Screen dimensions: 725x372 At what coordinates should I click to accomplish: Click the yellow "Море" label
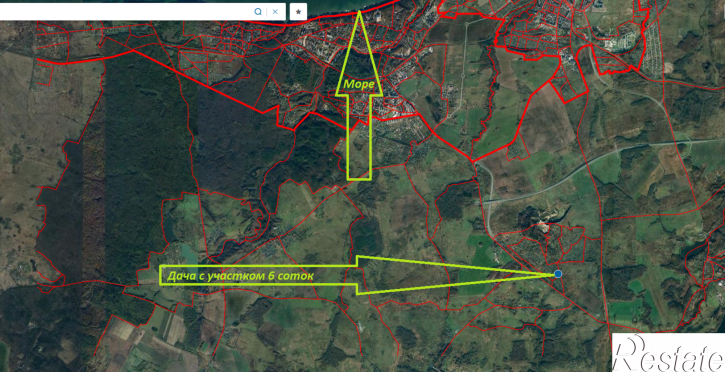[x=359, y=84]
